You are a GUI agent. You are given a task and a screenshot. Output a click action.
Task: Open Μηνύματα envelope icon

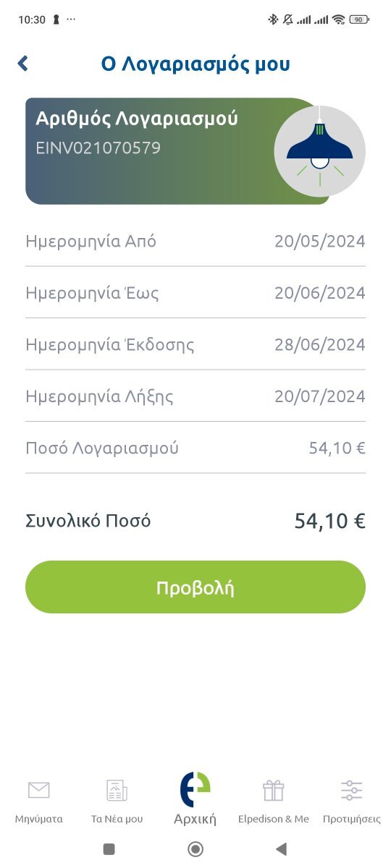[x=38, y=790]
